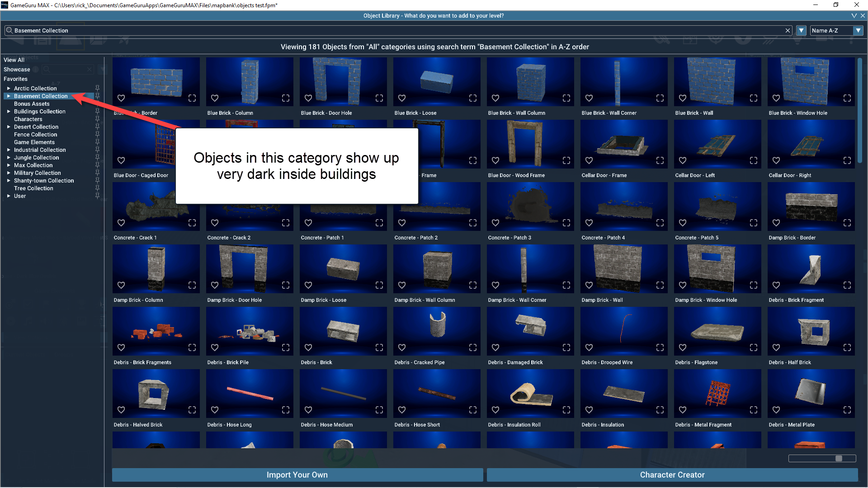The image size is (868, 488).
Task: Expand the Arctic Collection tree entry
Action: click(8, 88)
